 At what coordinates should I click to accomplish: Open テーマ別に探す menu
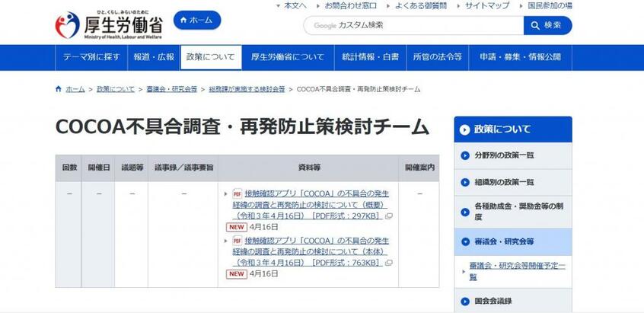(x=91, y=58)
